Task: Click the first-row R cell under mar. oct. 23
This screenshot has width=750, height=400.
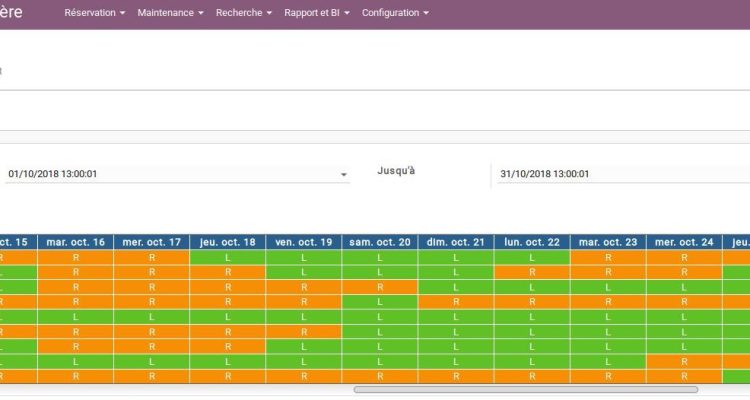Action: tap(608, 257)
